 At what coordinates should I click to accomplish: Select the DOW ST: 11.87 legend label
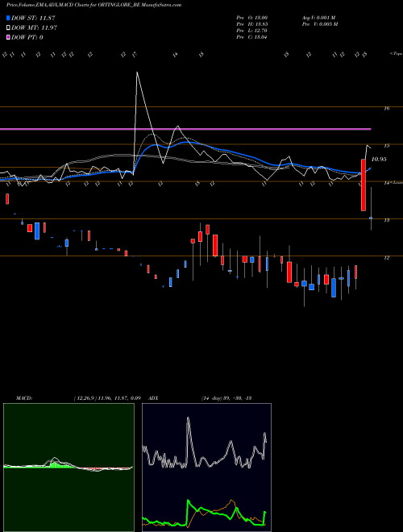(x=33, y=18)
